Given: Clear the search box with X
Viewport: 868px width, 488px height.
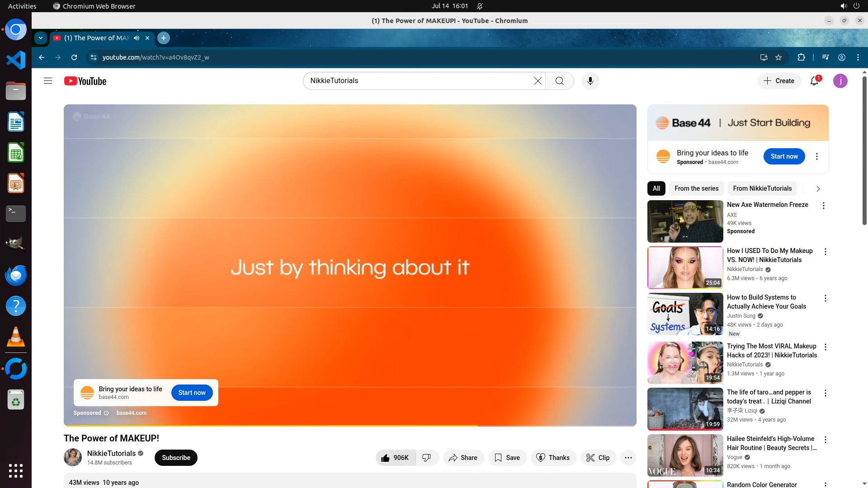Looking at the screenshot, I should (538, 81).
